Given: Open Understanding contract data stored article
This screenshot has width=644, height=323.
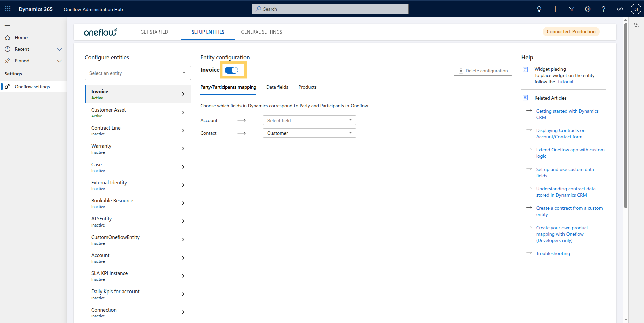Looking at the screenshot, I should point(566,192).
